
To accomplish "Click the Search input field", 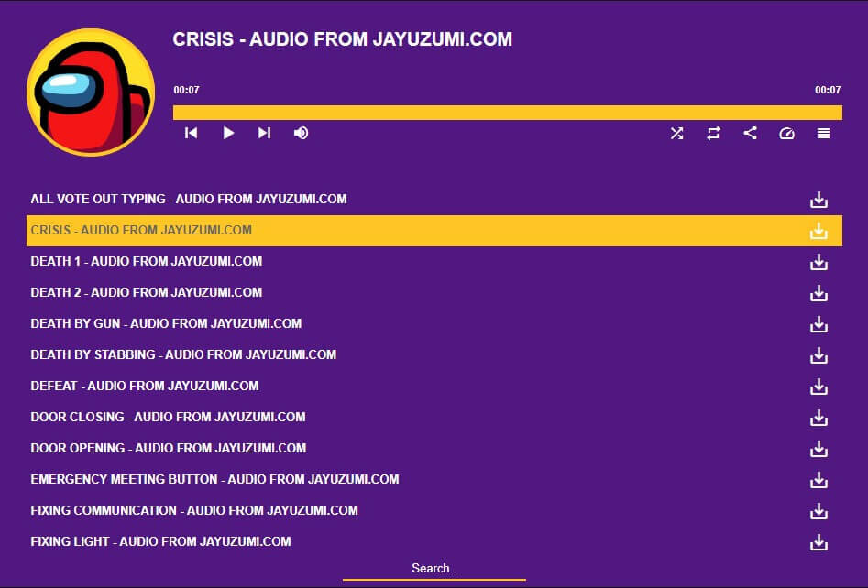I will click(x=434, y=569).
